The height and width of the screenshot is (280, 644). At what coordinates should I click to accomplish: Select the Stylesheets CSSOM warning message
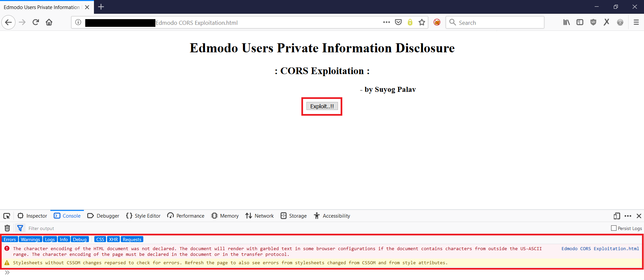point(230,263)
